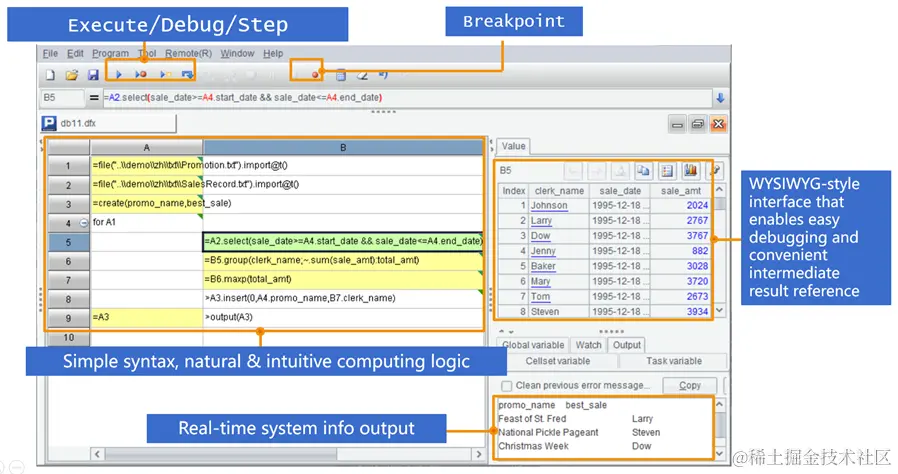Collapse panel with small up arrow
The image size is (898, 474).
(502, 331)
